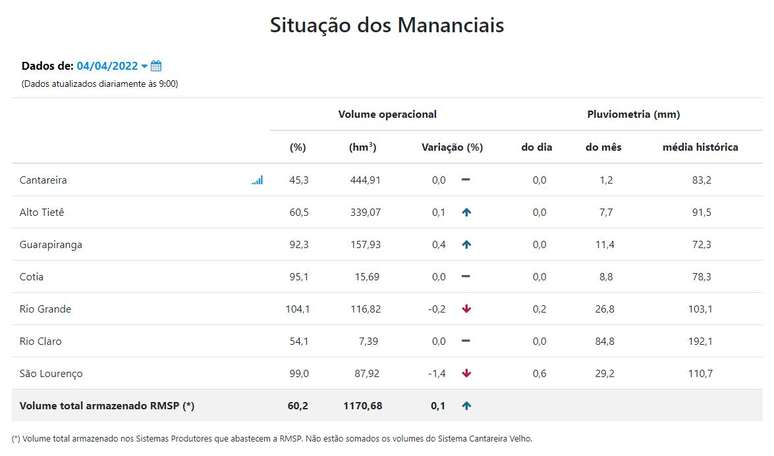
Task: Click Rio Claro no-change dash icon
Action: 466,341
